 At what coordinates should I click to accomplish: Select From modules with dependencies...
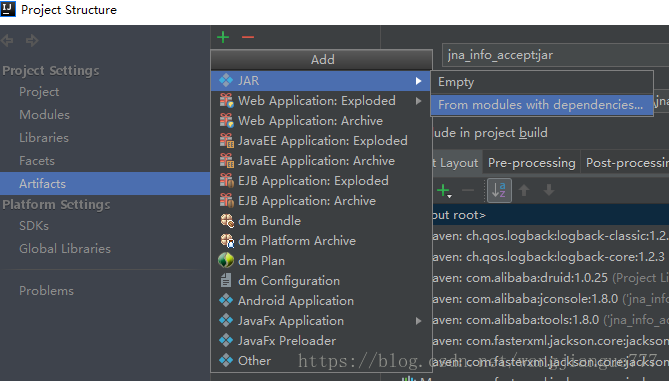point(542,105)
